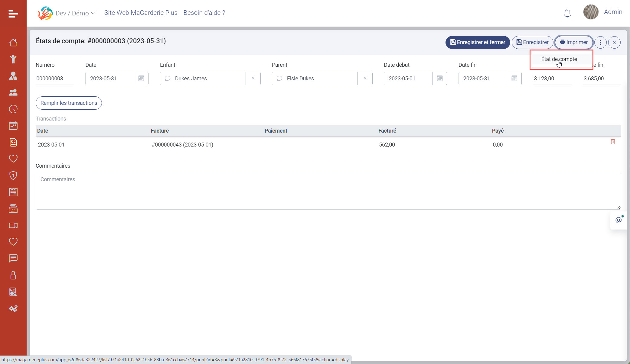Expand the Dev / Démo dropdown
This screenshot has width=630, height=364.
click(75, 13)
